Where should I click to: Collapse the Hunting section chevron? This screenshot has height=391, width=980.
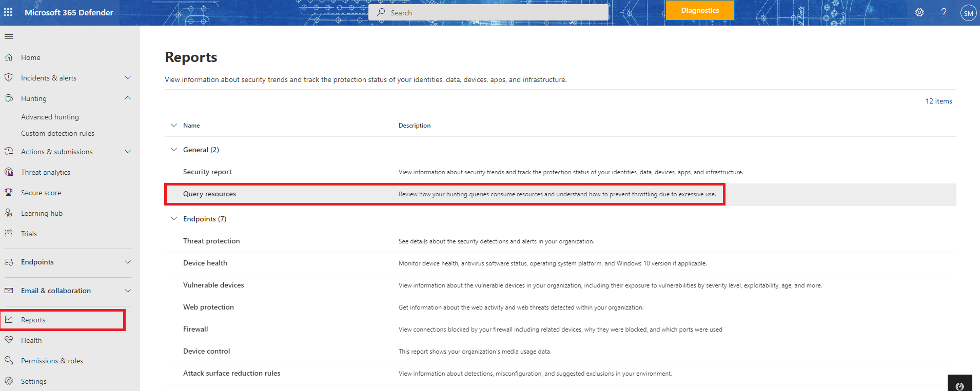pos(128,98)
